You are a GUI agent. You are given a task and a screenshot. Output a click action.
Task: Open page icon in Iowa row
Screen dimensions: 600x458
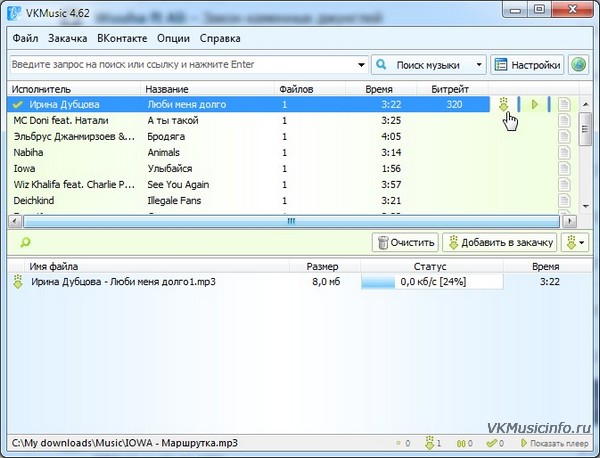point(564,169)
